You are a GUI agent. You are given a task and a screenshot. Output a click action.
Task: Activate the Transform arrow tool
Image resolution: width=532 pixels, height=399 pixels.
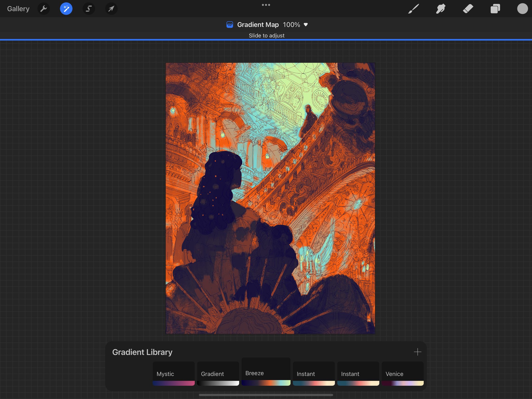[111, 9]
